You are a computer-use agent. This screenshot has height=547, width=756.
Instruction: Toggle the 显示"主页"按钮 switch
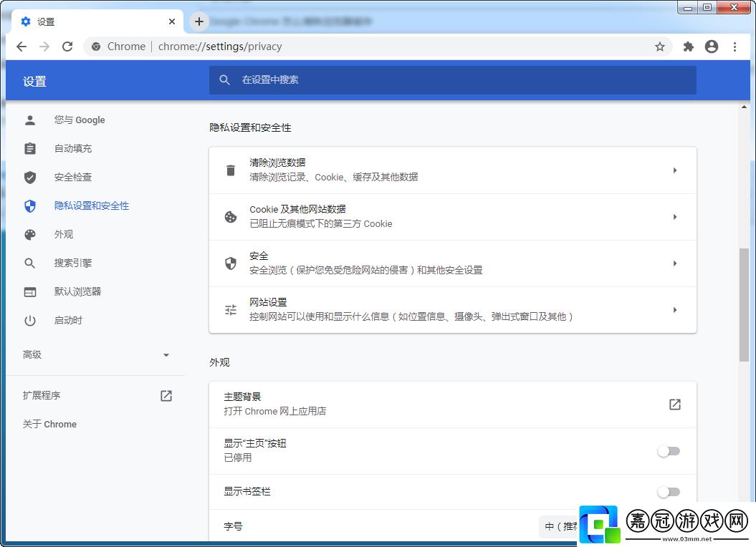coord(669,451)
